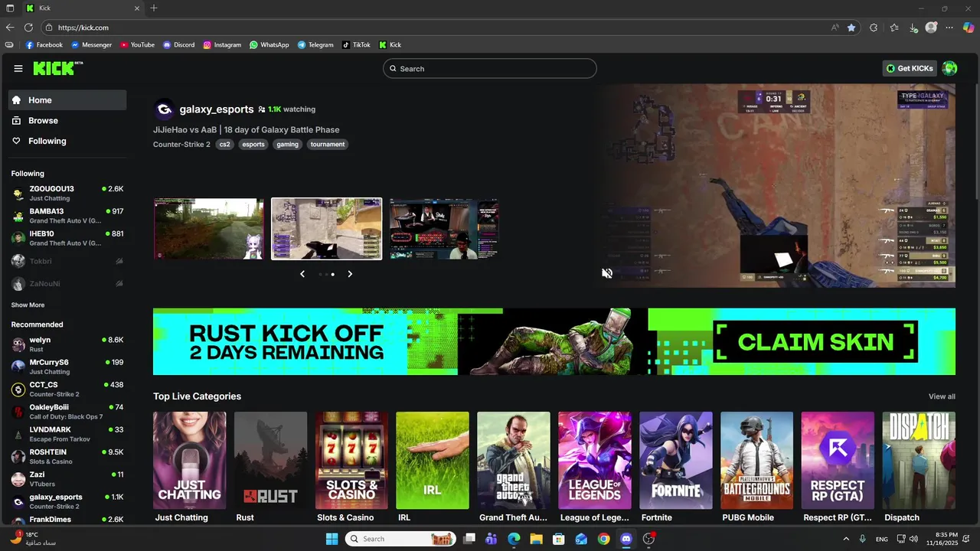Open ROSHTEIN recommended channel

[x=67, y=456]
